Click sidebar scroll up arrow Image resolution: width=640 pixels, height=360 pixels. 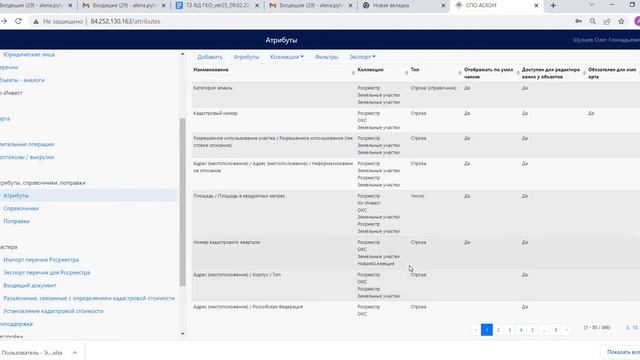click(182, 54)
